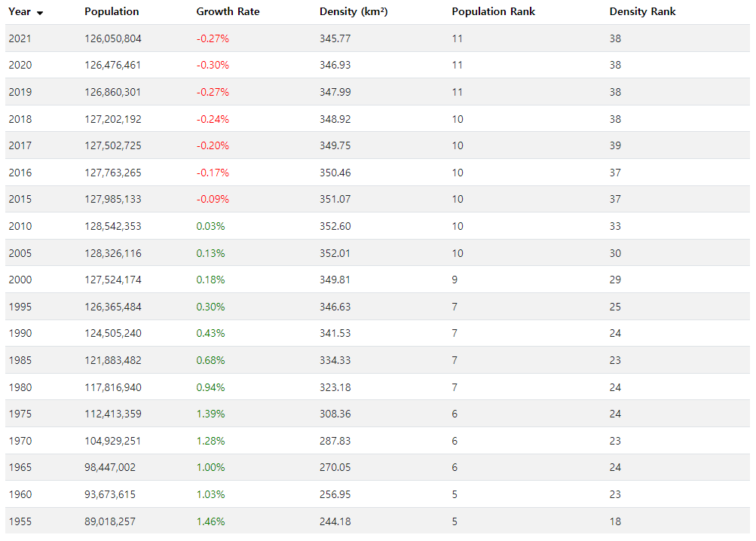Image resolution: width=756 pixels, height=541 pixels.
Task: Sort by Population Rank column header
Action: (x=493, y=11)
